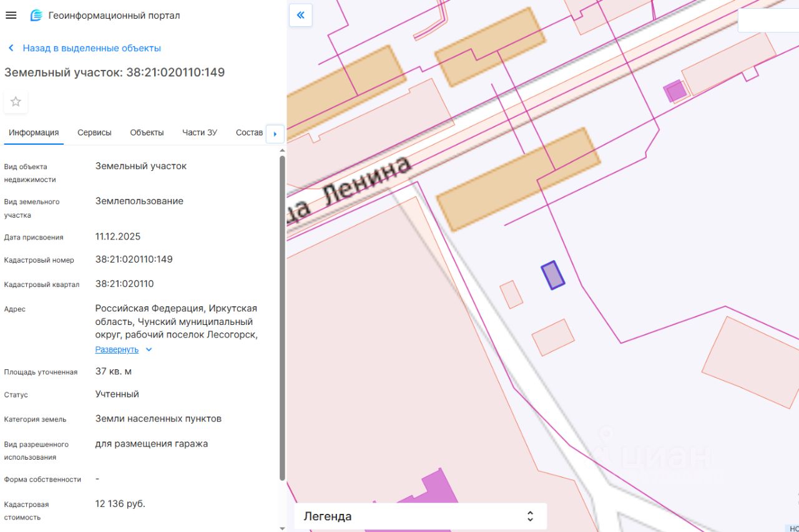
Task: Expand the Легенда panel
Action: tap(420, 516)
